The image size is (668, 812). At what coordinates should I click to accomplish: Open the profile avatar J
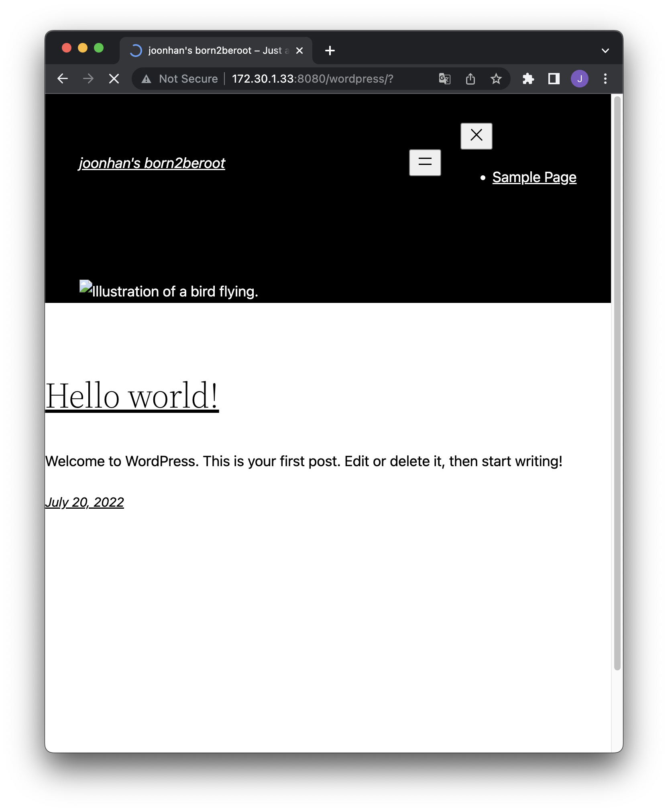tap(579, 79)
